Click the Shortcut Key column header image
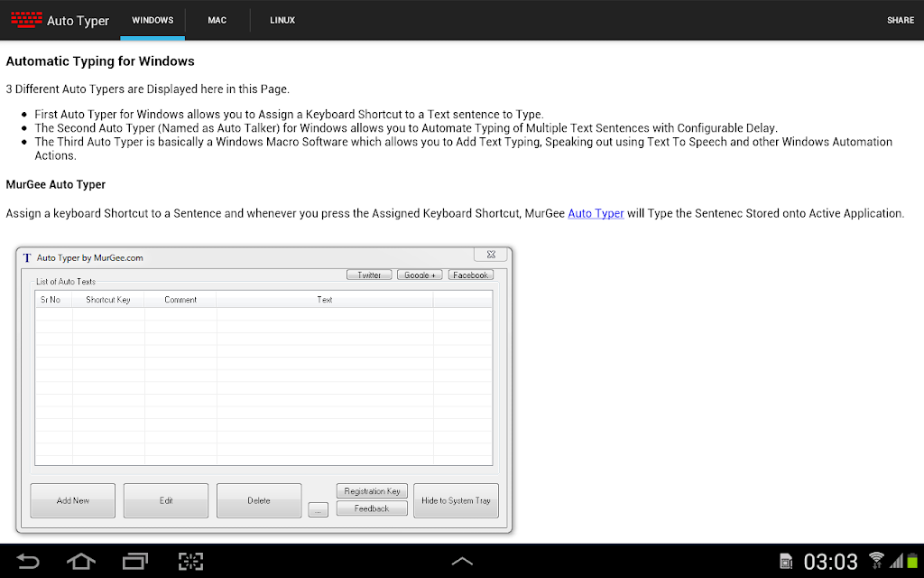 (108, 300)
